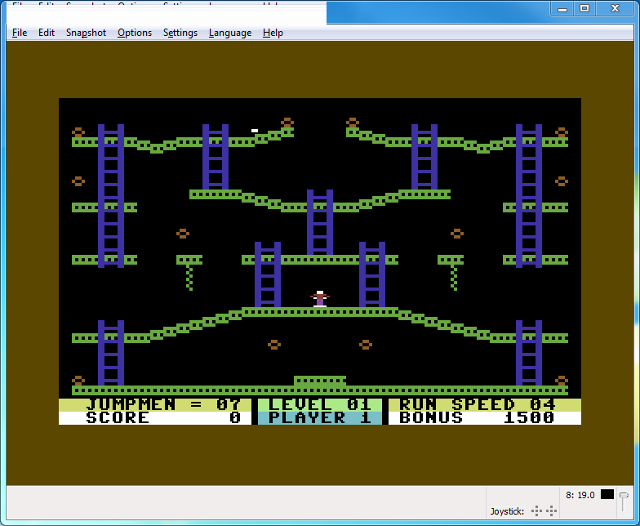Screen dimensions: 640x526
Task: Click the "Joystick:" status label
Action: 507,511
